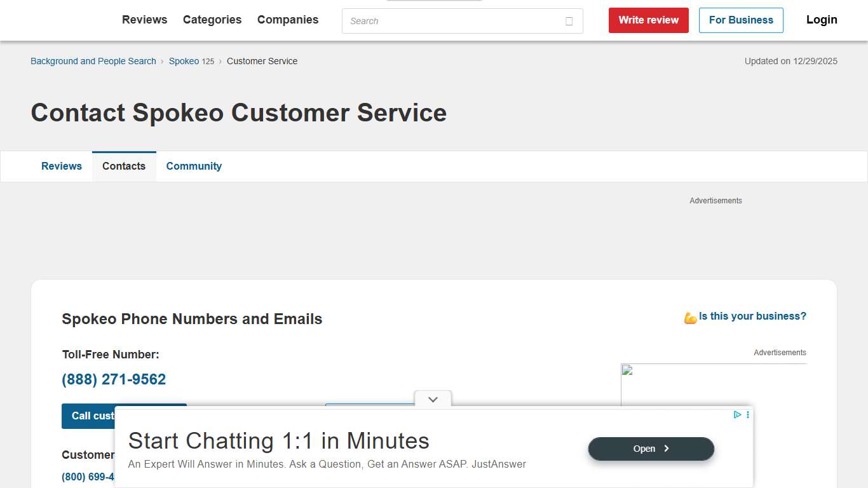Open Reviews in the top navigation
The width and height of the screenshot is (868, 488).
coord(144,20)
